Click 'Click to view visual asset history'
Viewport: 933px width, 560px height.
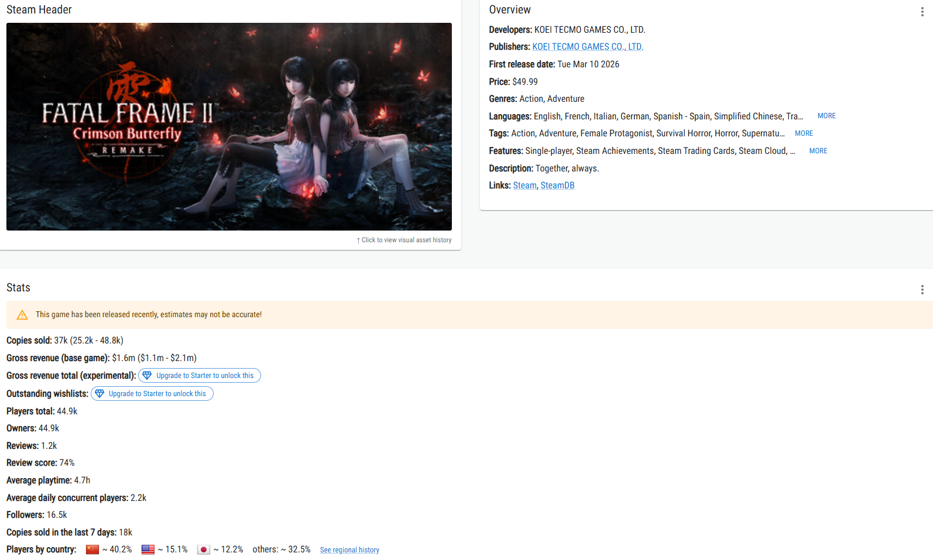[404, 240]
